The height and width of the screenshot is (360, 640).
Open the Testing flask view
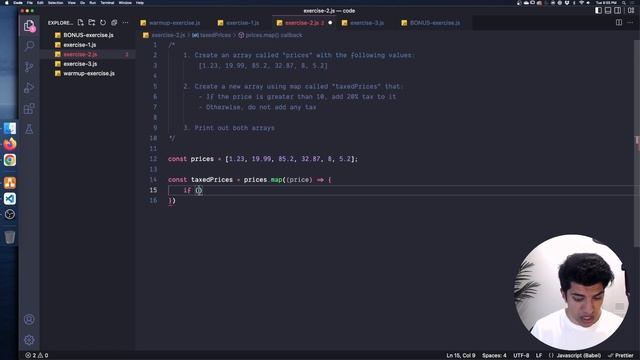[x=29, y=129]
